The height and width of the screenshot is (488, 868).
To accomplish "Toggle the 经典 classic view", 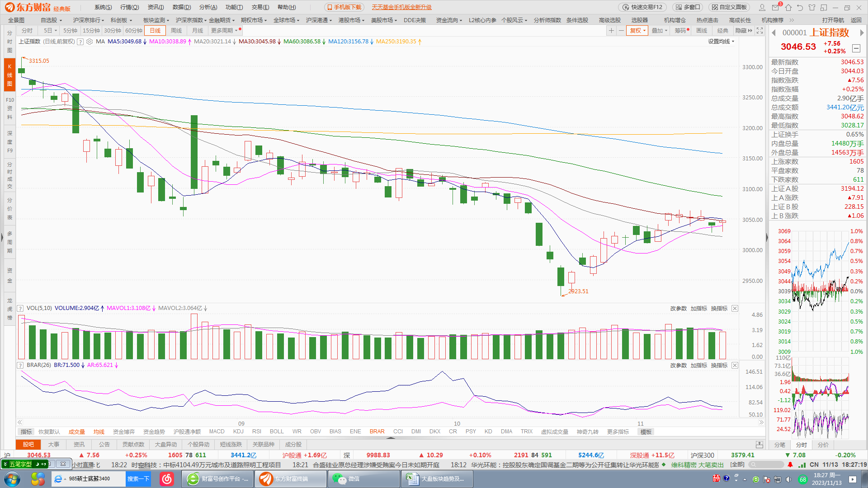I will [723, 31].
